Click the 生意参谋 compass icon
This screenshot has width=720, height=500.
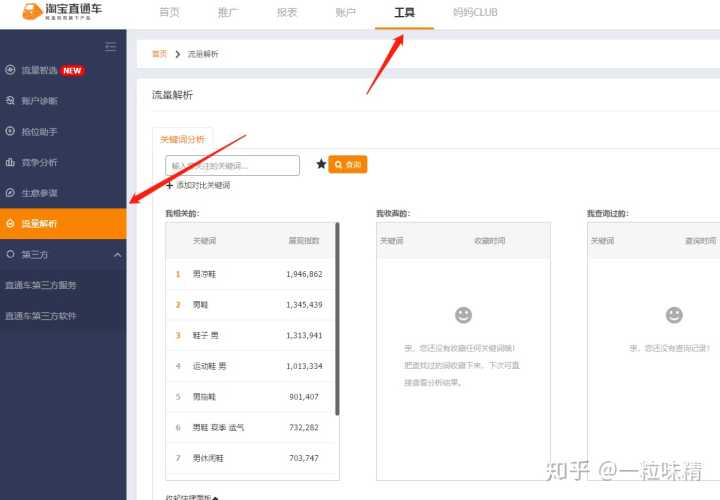click(10, 192)
